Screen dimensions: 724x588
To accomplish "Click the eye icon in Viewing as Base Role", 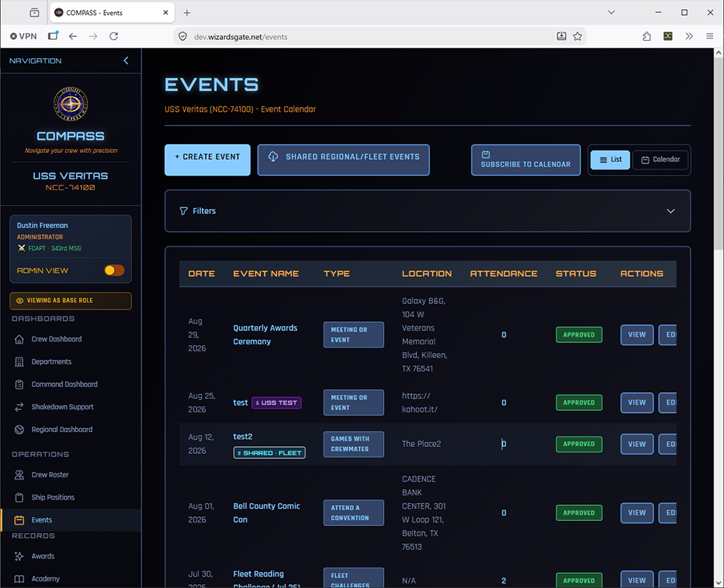I will pos(20,301).
